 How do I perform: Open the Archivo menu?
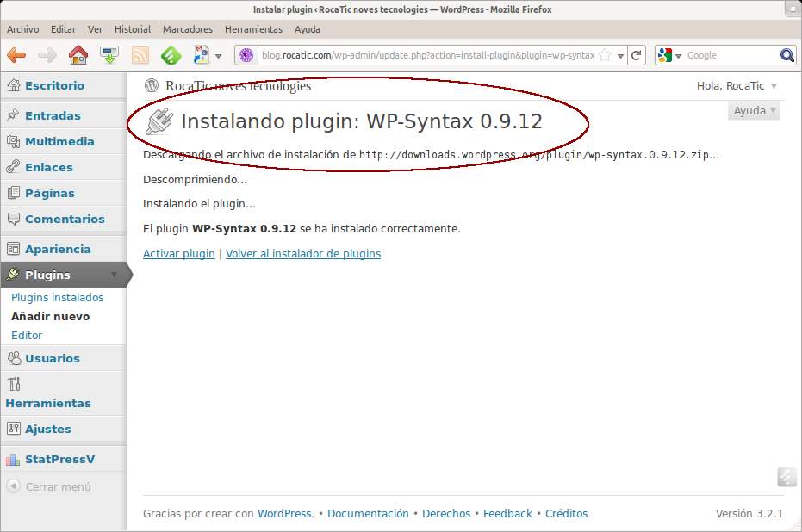(23, 29)
